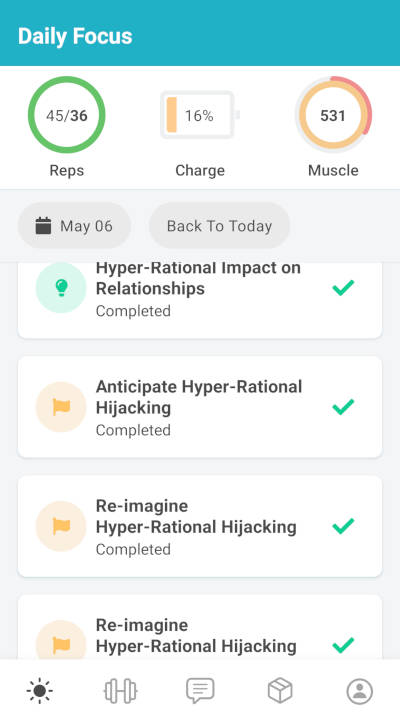Open the last partially visible Re-imagine card
This screenshot has width=400, height=720.
[200, 627]
